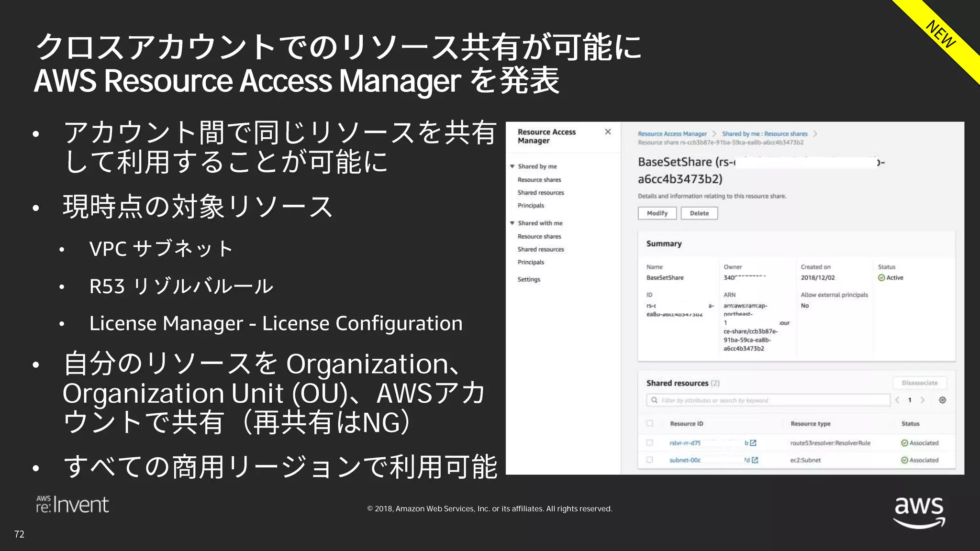
Task: Click external link icon beside rslvr-rr resource
Action: [x=753, y=443]
